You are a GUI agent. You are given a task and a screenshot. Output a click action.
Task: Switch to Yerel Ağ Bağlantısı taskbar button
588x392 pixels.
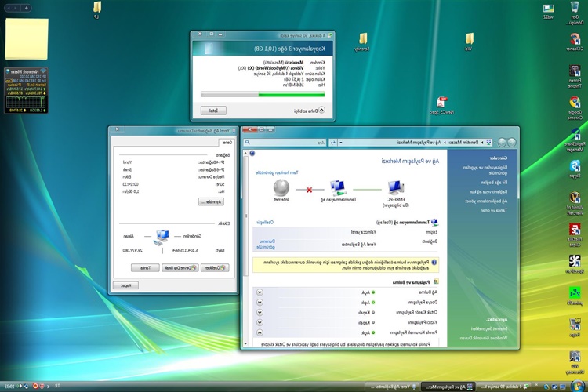[x=392, y=387]
